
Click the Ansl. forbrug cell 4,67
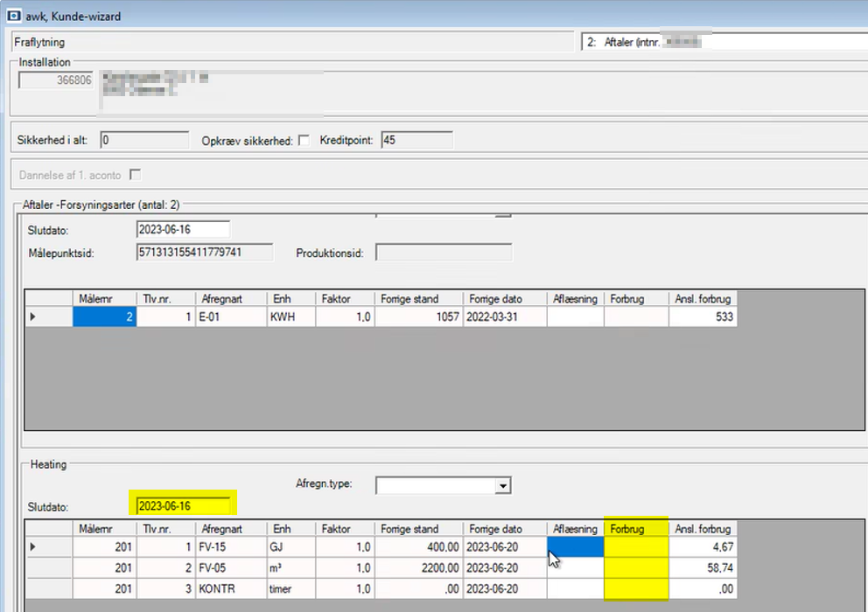(x=703, y=546)
